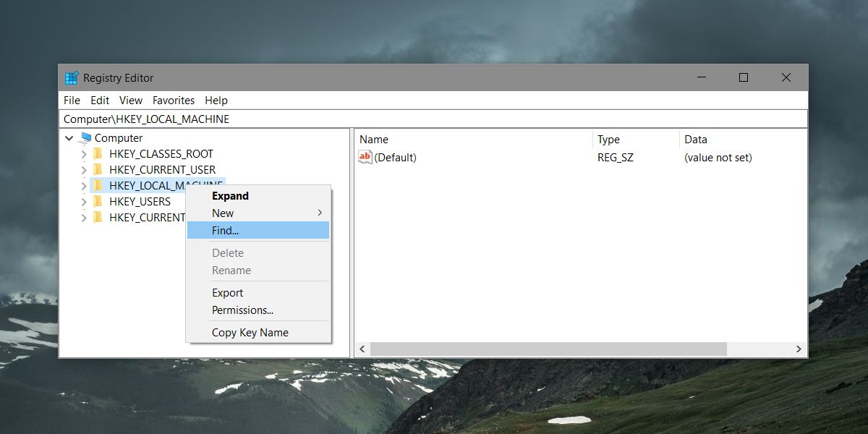
Task: Select the HKEY_CLASSES_ROOT key
Action: coord(161,153)
